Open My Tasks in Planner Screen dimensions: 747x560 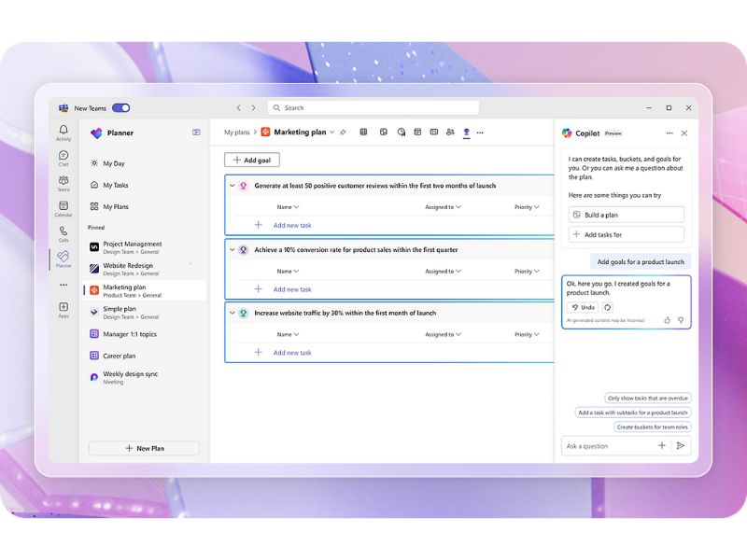(116, 185)
